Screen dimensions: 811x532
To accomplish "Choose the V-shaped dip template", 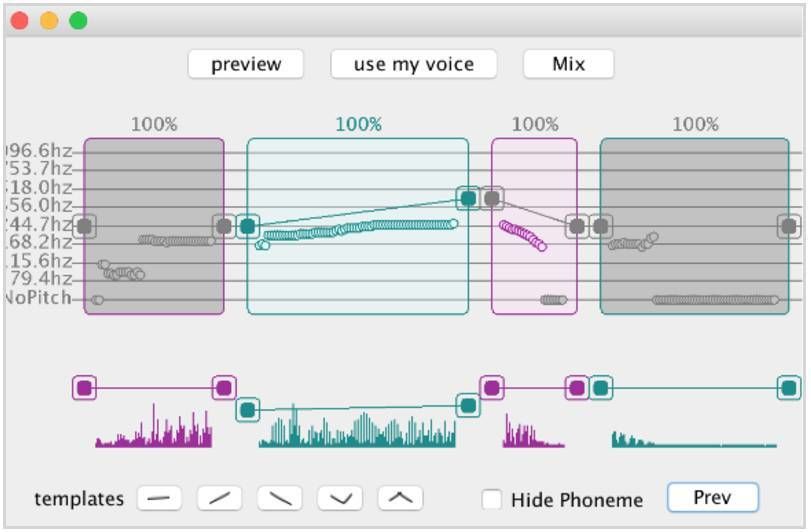I will point(340,498).
